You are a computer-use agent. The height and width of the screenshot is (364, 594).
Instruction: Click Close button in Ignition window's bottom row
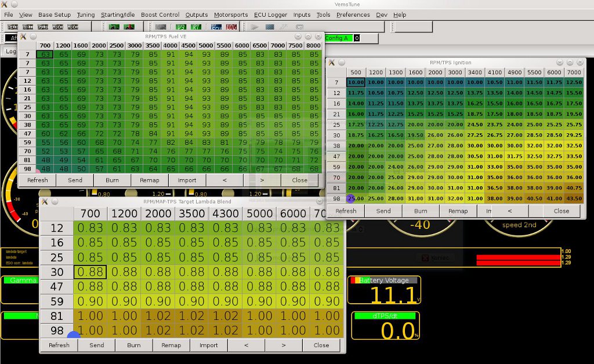[562, 211]
